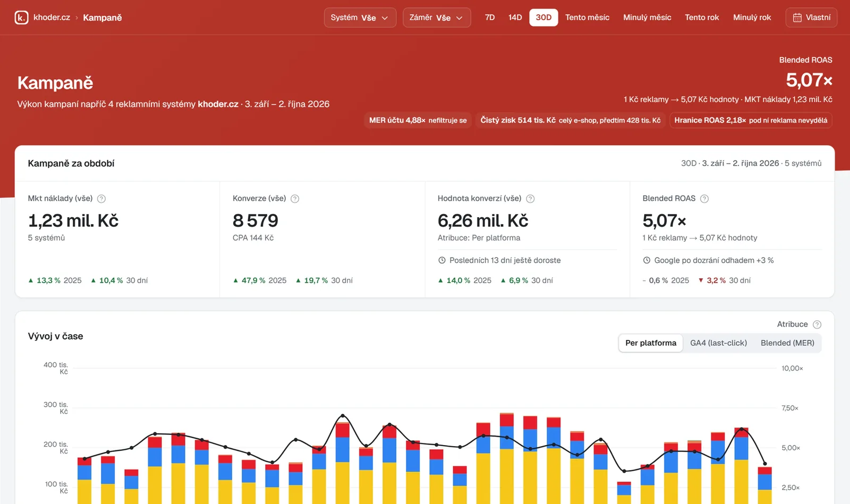Switch range to Tento rok

pyautogui.click(x=702, y=18)
